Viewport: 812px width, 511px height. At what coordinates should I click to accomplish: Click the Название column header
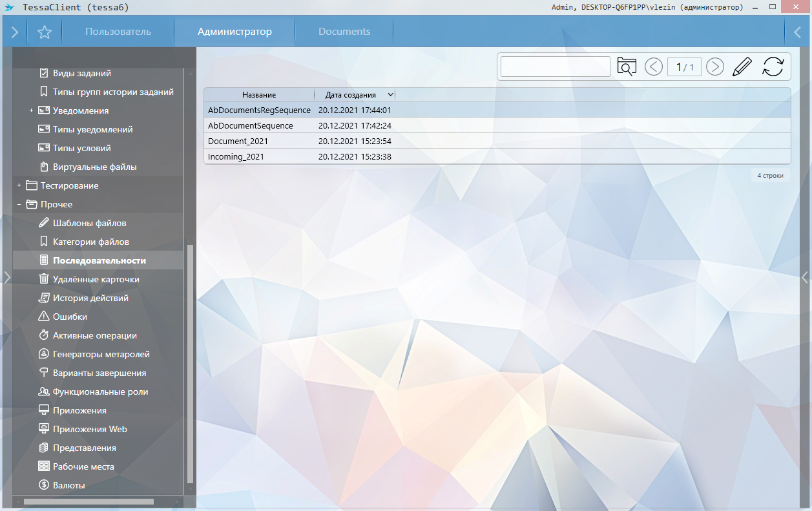pos(259,95)
